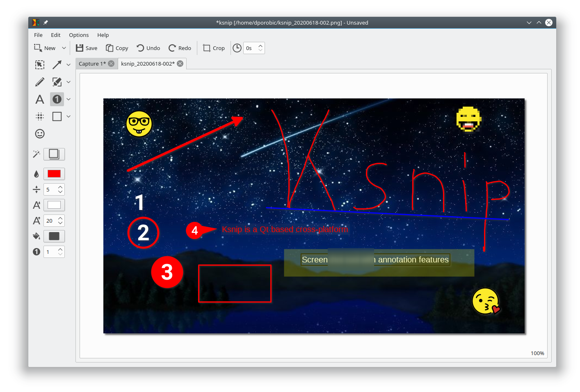This screenshot has width=580, height=392.
Task: Open the white text color picker
Action: (x=54, y=205)
